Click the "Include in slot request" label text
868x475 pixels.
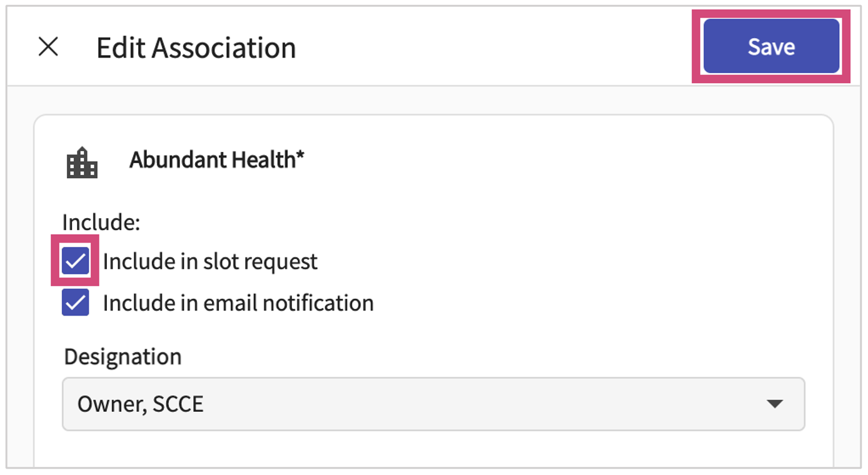(210, 261)
